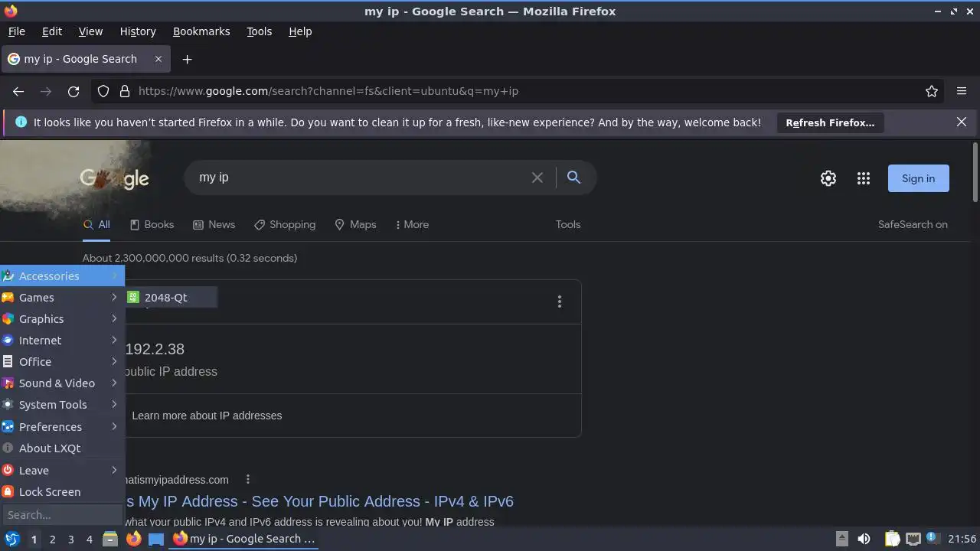Open the File menu

pyautogui.click(x=16, y=31)
